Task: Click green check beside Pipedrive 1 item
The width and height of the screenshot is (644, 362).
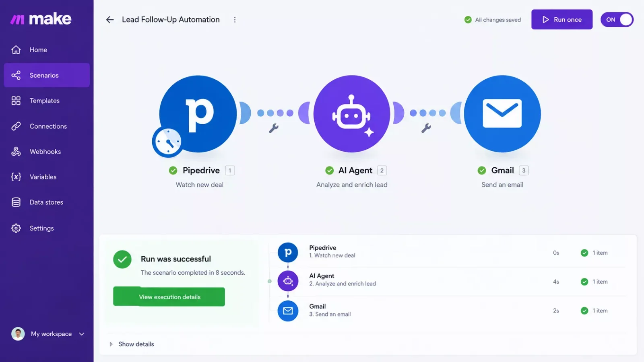Action: (x=584, y=253)
